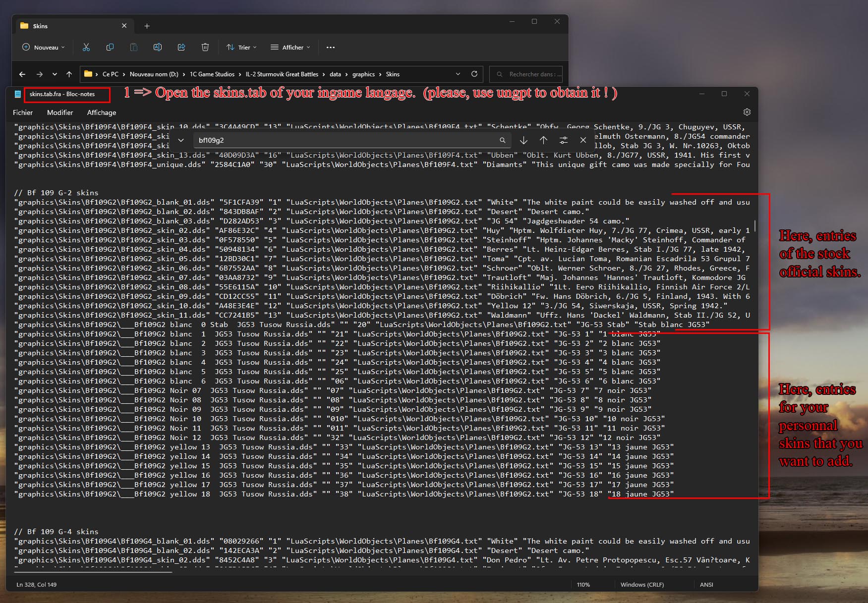Click 'graphics' breadcrumb segment

[x=364, y=74]
